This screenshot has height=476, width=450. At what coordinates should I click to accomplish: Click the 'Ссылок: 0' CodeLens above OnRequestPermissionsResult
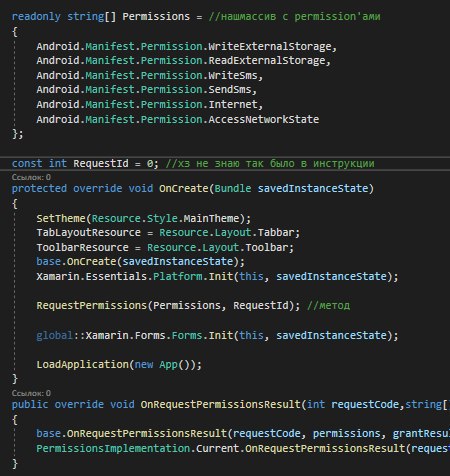coord(31,393)
